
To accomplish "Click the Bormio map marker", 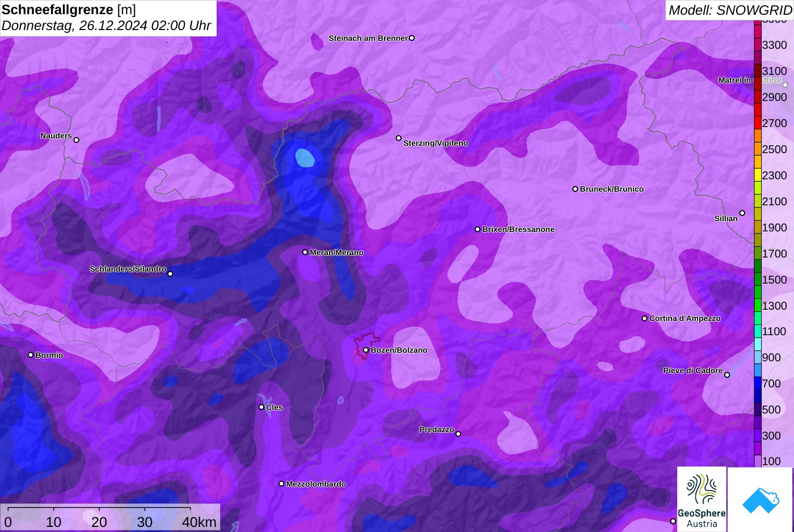I will (31, 355).
